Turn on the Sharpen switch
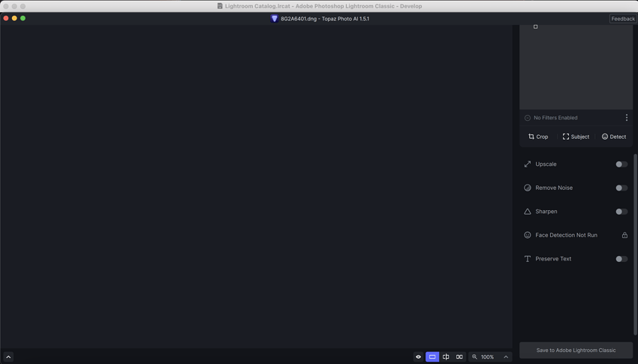The width and height of the screenshot is (638, 364). [x=621, y=212]
